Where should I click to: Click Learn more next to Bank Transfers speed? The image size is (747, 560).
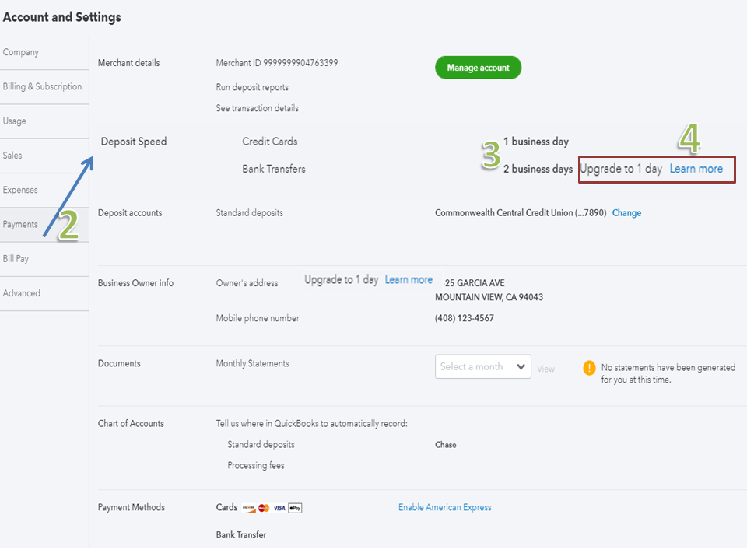click(696, 169)
